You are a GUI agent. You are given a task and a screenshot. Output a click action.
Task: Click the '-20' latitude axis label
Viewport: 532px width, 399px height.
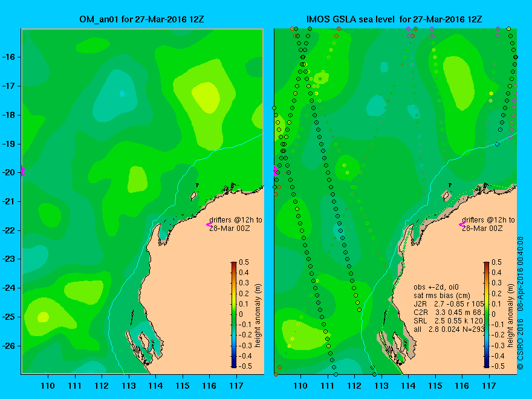8,173
